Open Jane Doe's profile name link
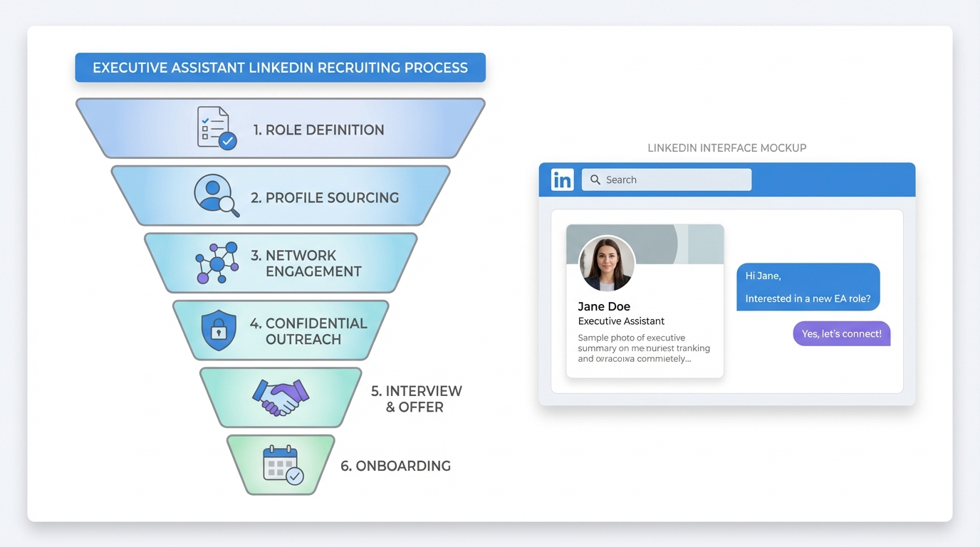 603,306
